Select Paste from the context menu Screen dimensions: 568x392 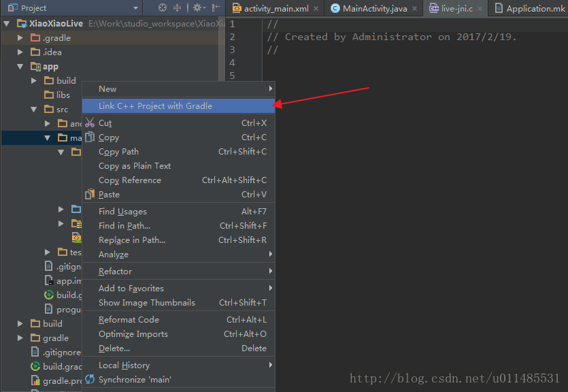[x=179, y=195]
